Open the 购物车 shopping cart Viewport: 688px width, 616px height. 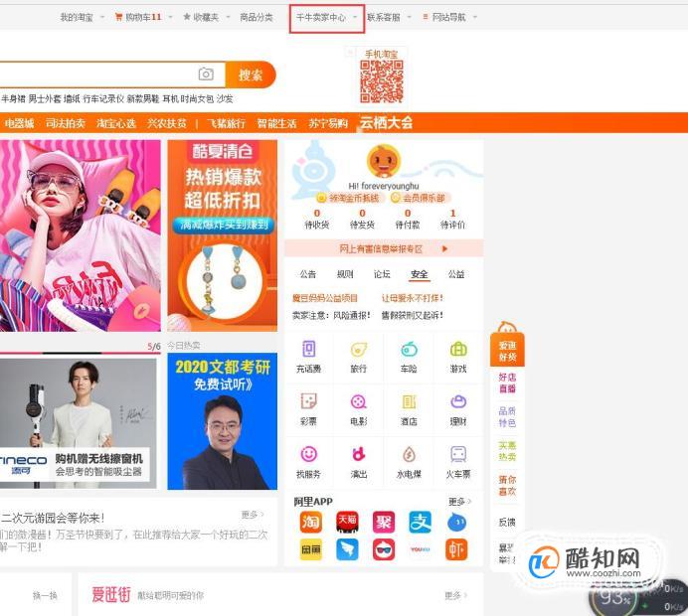pyautogui.click(x=138, y=17)
